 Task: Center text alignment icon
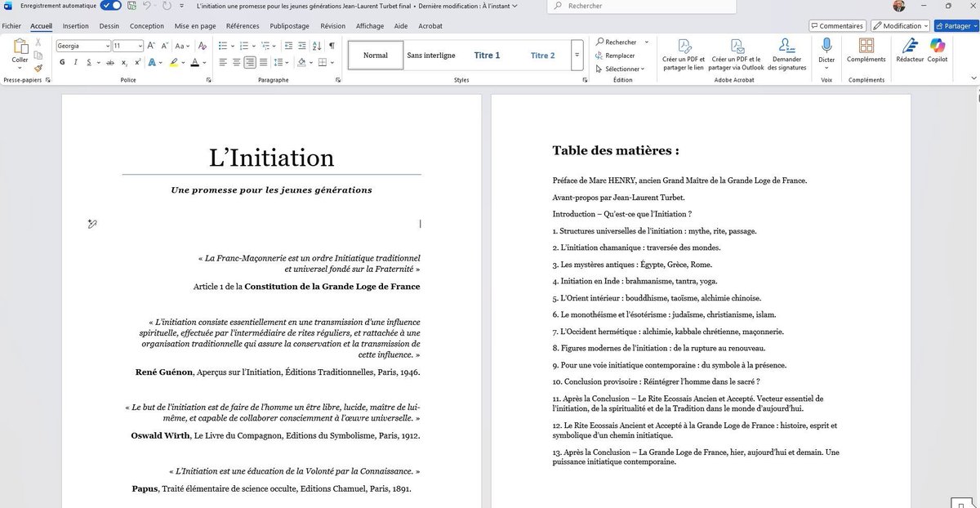pyautogui.click(x=237, y=62)
